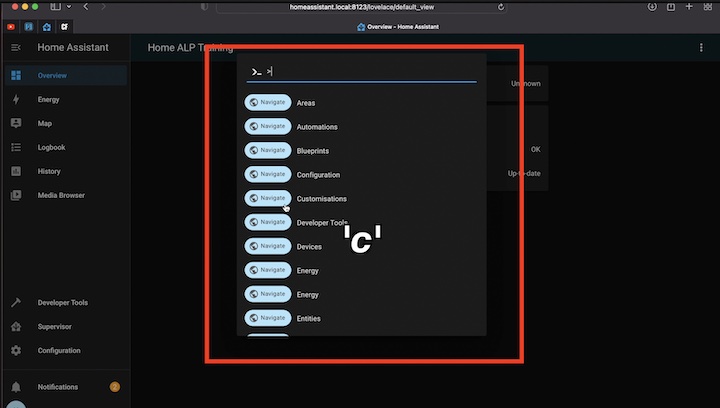Switch to the Home Assistant pinned tab
This screenshot has width=720, height=408.
pos(46,27)
